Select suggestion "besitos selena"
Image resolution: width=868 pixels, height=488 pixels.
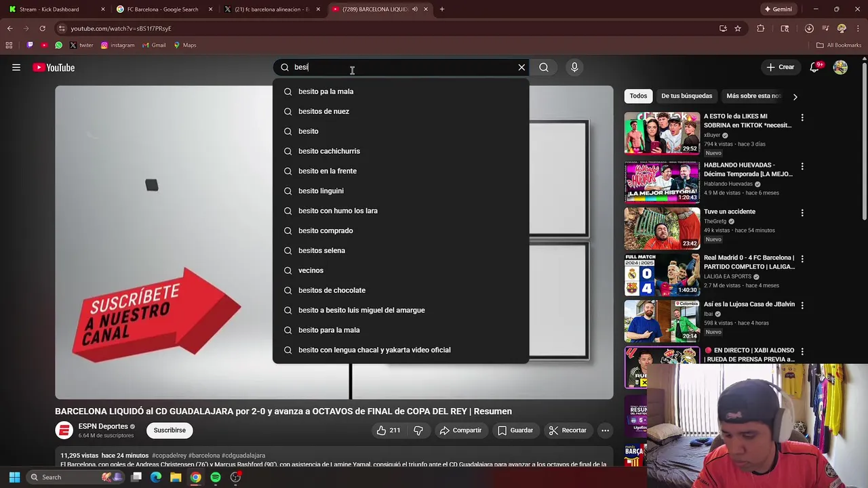click(x=401, y=251)
